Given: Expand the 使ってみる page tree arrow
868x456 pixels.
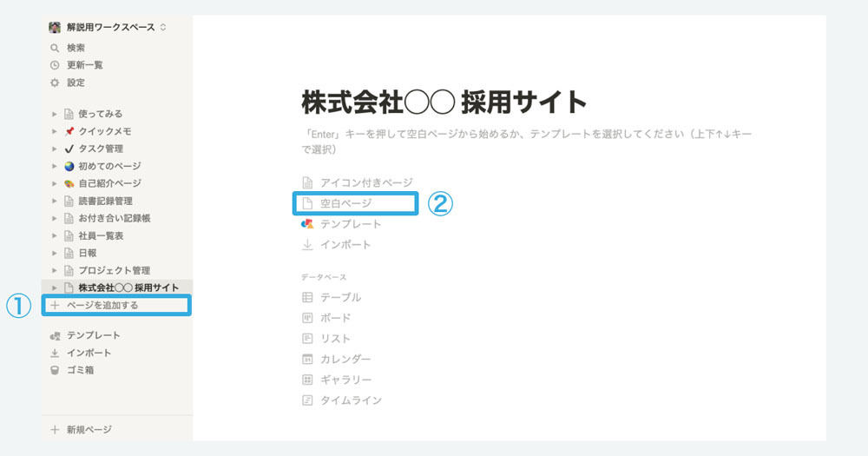Looking at the screenshot, I should pyautogui.click(x=54, y=114).
